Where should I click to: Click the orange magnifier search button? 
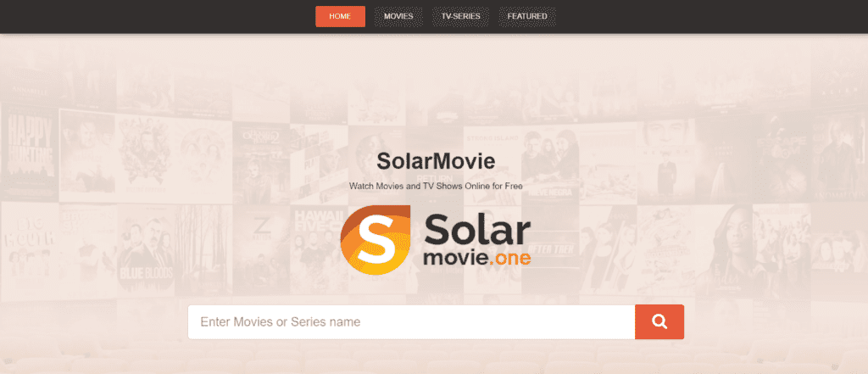[659, 322]
